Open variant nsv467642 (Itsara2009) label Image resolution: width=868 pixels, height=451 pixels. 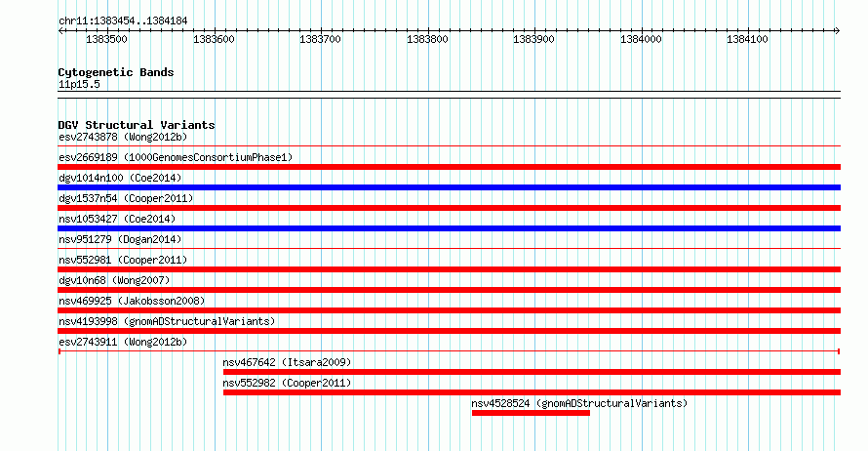[287, 362]
